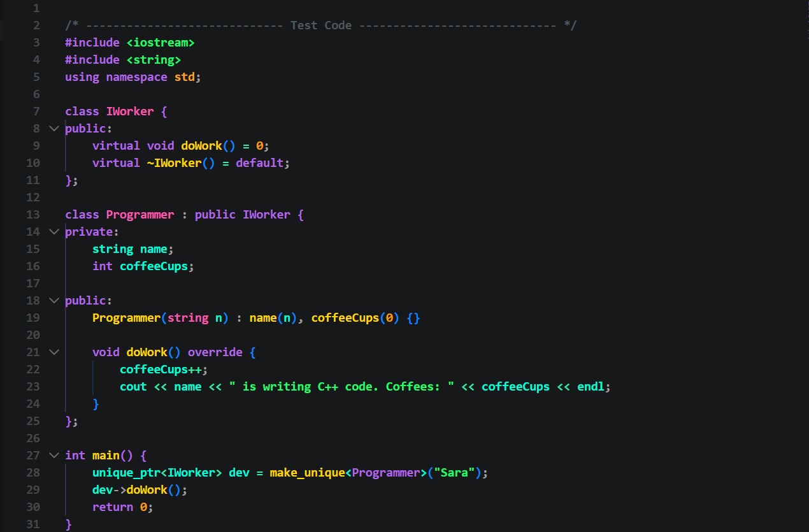Click the "override" keyword on line 21
Viewport: 809px width, 532px height.
(215, 352)
